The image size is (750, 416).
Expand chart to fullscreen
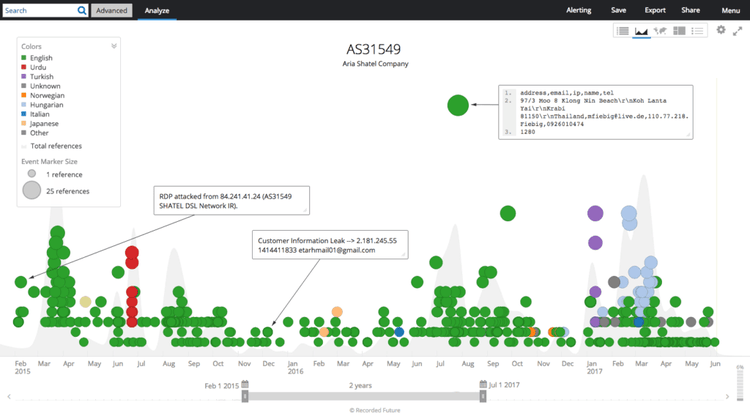click(738, 31)
